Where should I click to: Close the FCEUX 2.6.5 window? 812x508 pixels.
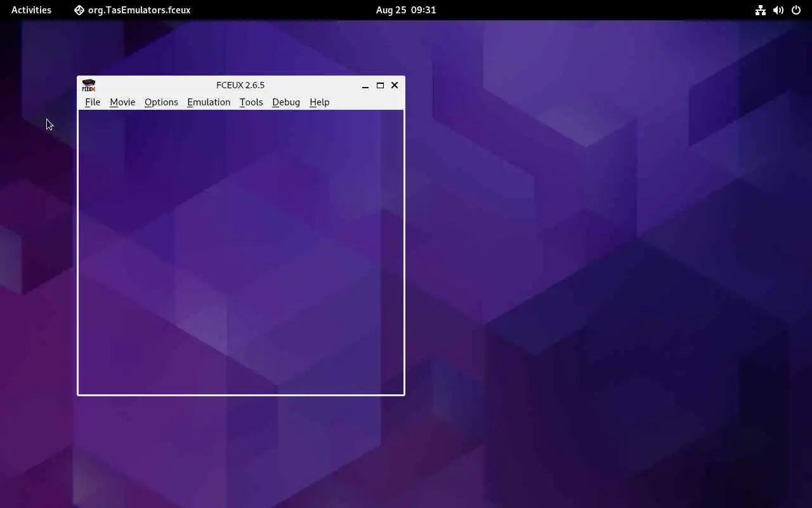click(x=395, y=85)
